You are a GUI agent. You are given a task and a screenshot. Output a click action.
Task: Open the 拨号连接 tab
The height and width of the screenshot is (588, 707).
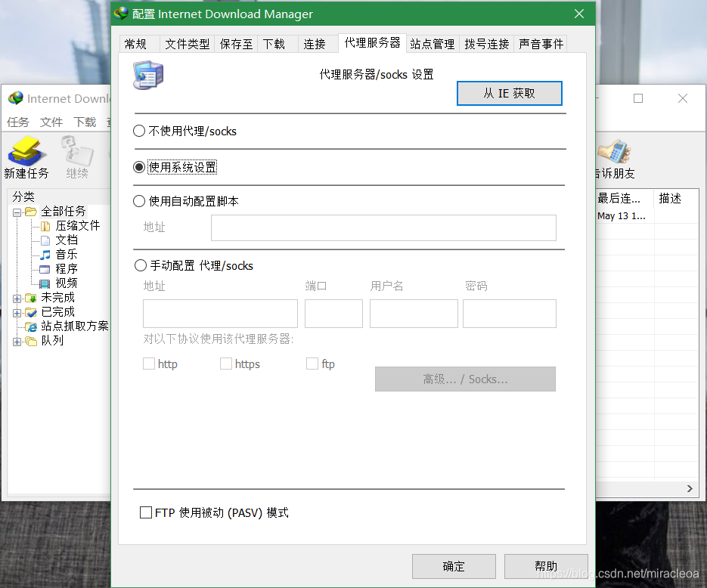point(486,44)
